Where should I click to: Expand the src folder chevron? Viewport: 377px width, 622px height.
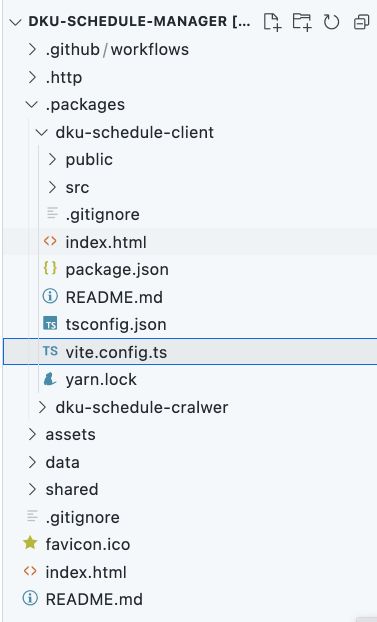pos(52,187)
